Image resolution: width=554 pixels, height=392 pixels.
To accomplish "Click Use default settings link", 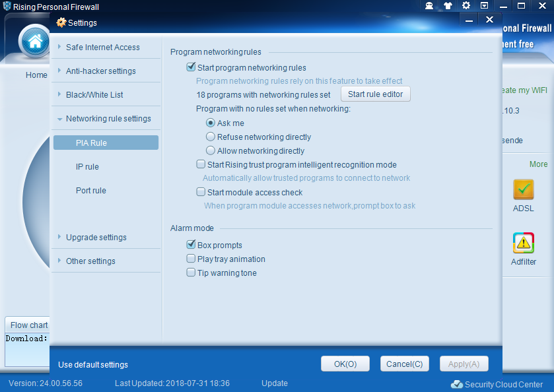I will pos(93,364).
